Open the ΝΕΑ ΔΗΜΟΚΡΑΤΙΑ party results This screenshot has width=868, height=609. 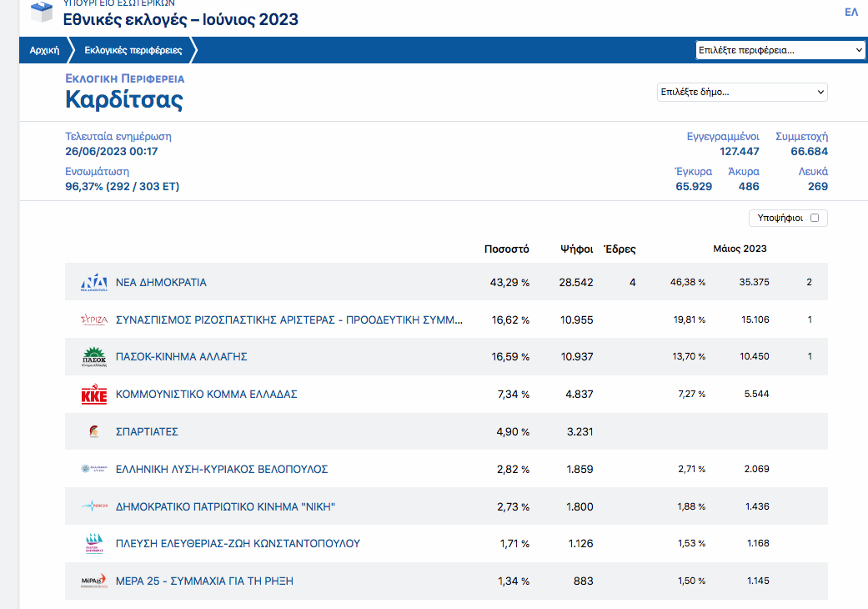click(x=161, y=283)
